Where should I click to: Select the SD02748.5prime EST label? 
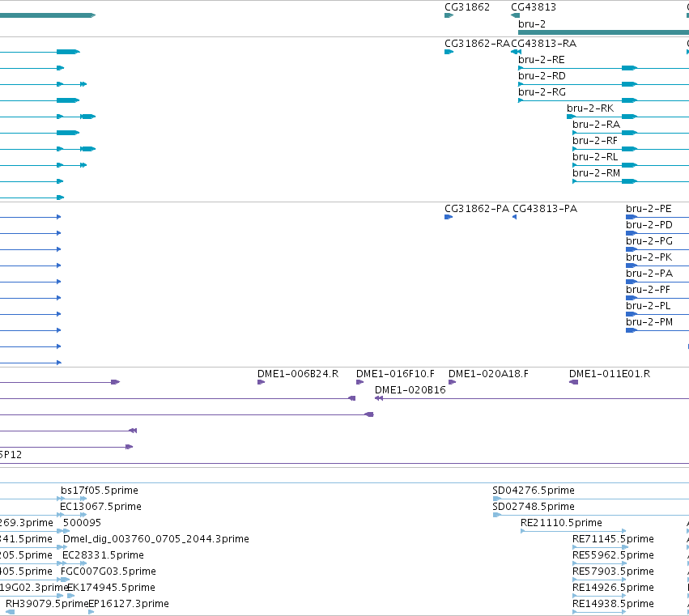coord(534,507)
